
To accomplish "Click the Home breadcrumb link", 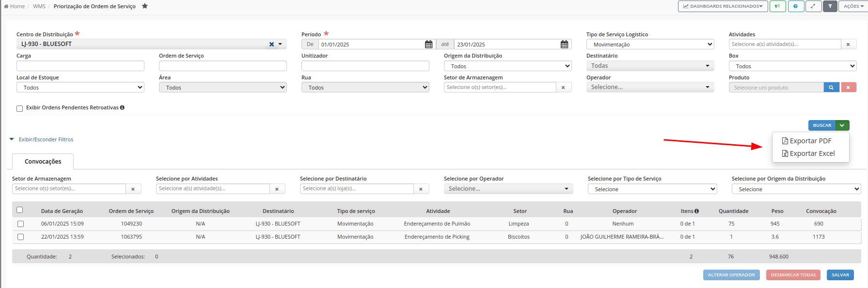I will 15,6.
